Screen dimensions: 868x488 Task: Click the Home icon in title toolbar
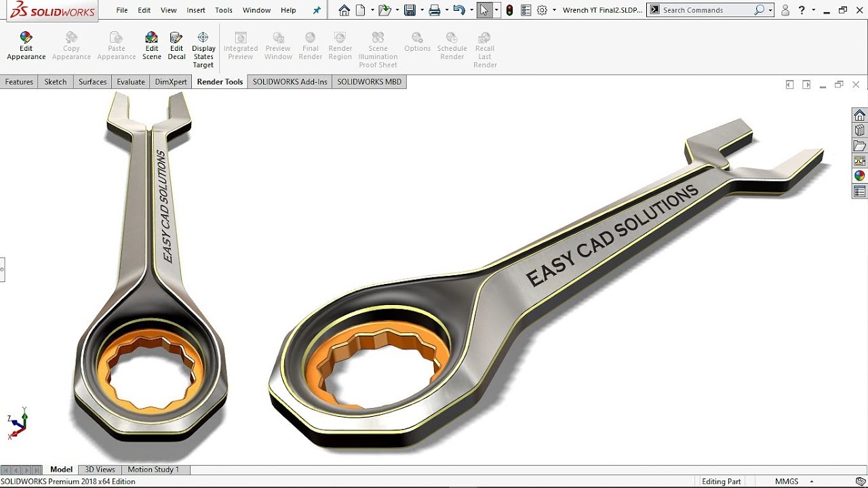(344, 10)
